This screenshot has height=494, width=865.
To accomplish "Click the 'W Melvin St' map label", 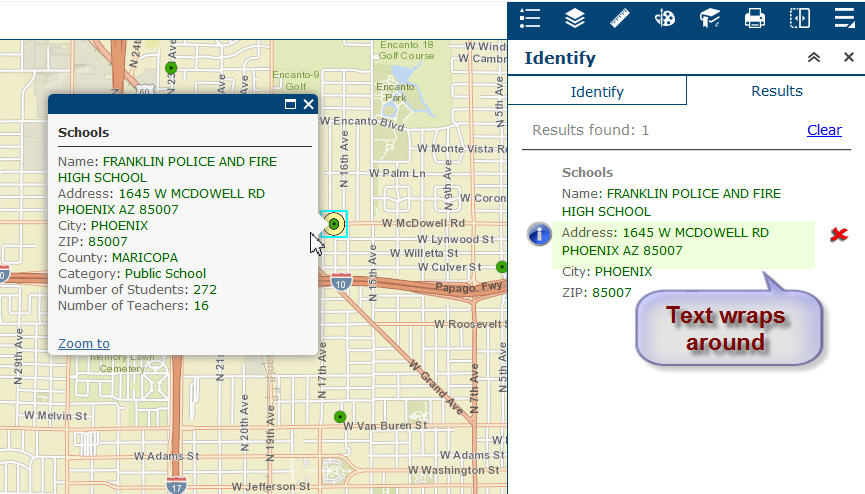I will [55, 415].
